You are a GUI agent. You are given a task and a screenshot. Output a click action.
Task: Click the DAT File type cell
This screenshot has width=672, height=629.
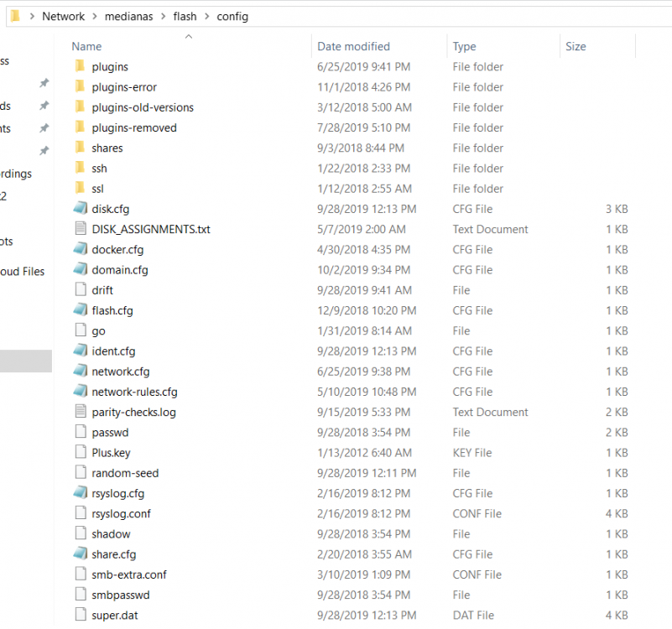point(473,615)
